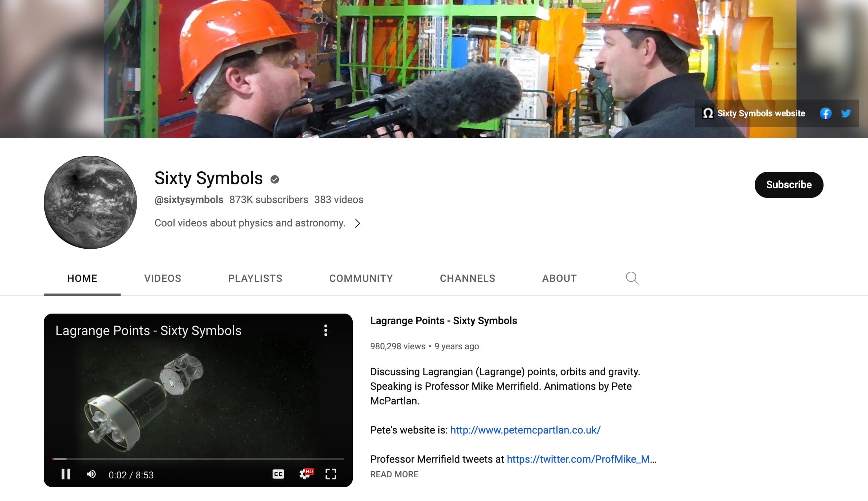The width and height of the screenshot is (868, 501).
Task: Open the COMMUNITY tab
Action: [361, 278]
